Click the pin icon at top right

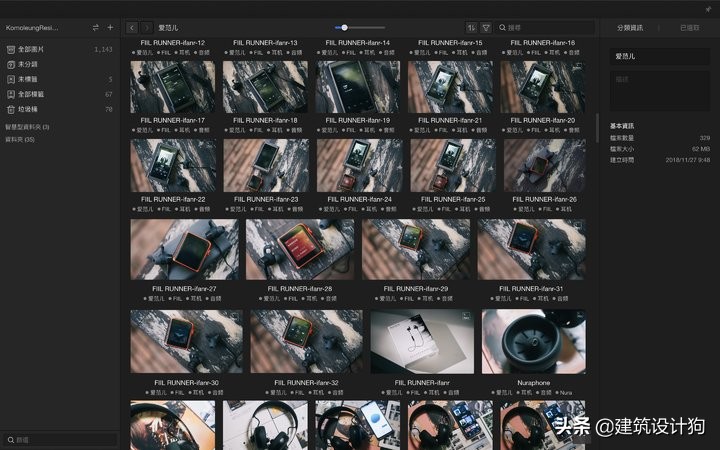(708, 9)
